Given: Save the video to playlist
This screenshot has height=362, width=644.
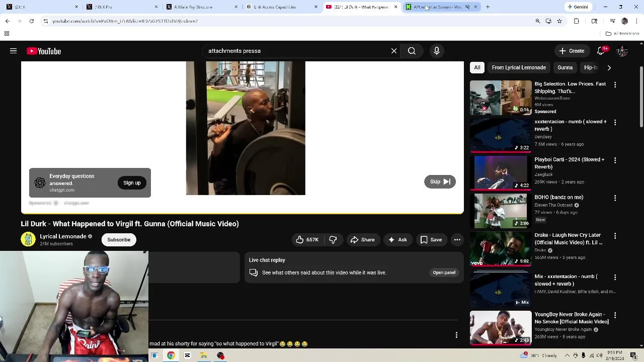Looking at the screenshot, I should (x=431, y=240).
